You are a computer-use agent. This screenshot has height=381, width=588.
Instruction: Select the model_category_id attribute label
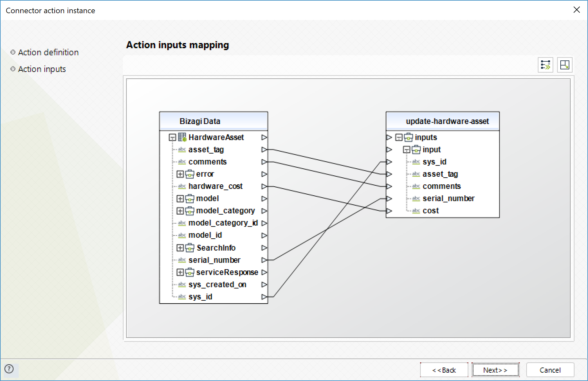click(223, 223)
